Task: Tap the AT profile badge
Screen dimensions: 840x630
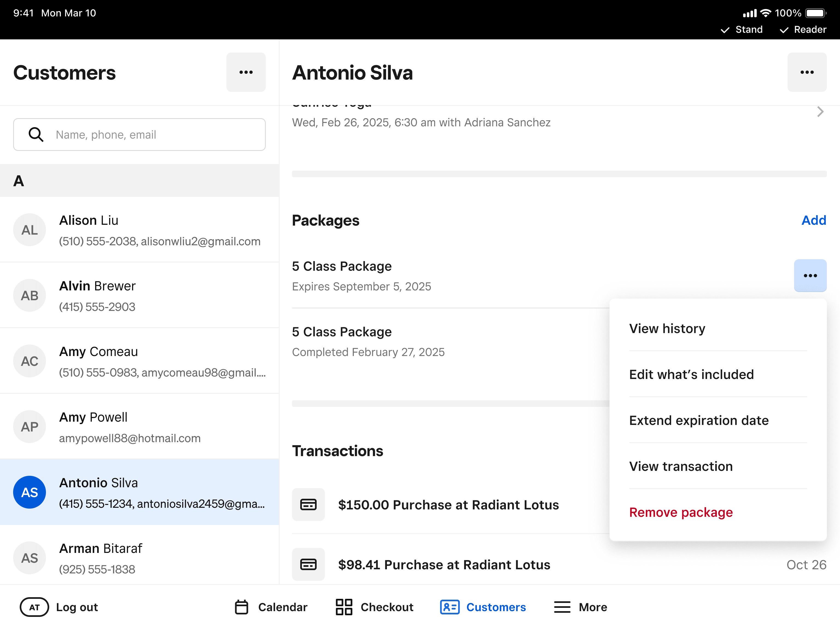Action: tap(34, 607)
